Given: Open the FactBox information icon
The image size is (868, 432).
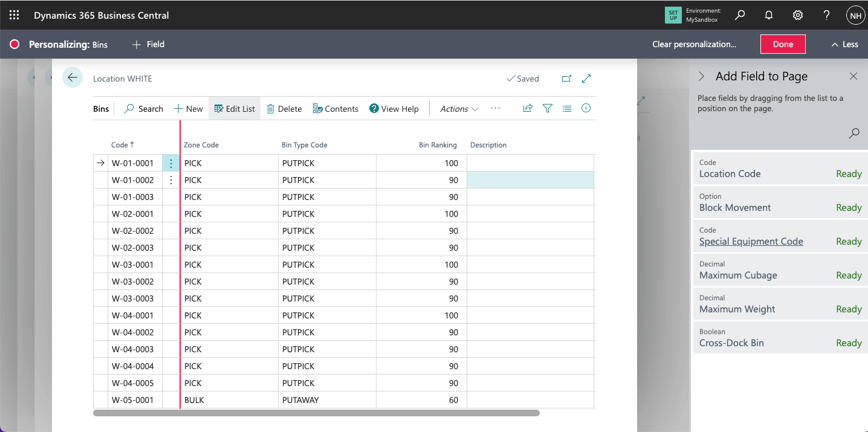Looking at the screenshot, I should pos(586,108).
